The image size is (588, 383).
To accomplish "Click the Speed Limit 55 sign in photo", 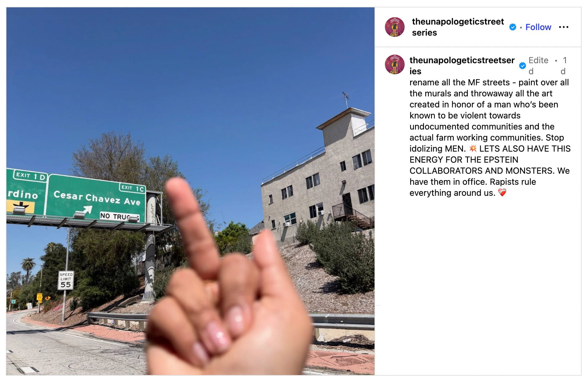I will (x=66, y=280).
